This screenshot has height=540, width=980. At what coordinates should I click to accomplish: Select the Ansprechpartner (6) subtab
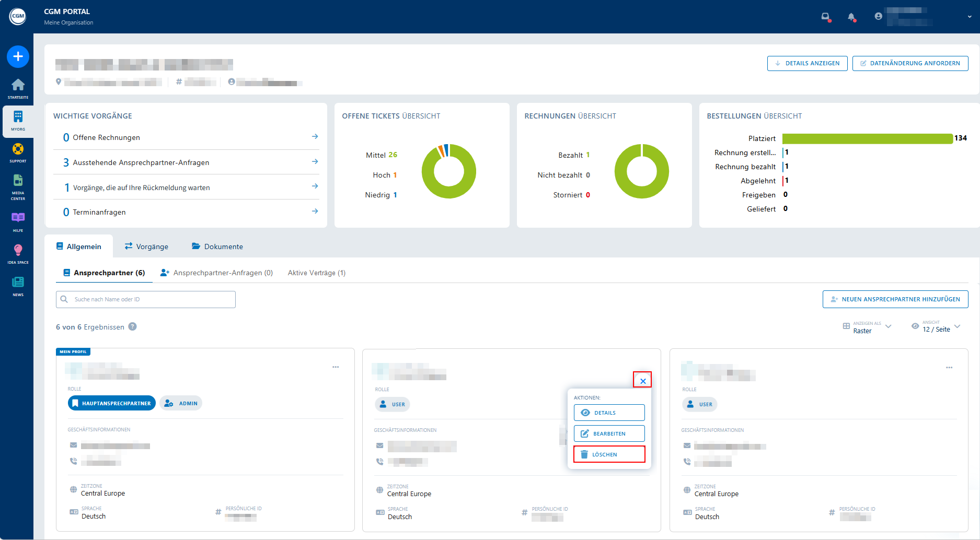coord(104,273)
